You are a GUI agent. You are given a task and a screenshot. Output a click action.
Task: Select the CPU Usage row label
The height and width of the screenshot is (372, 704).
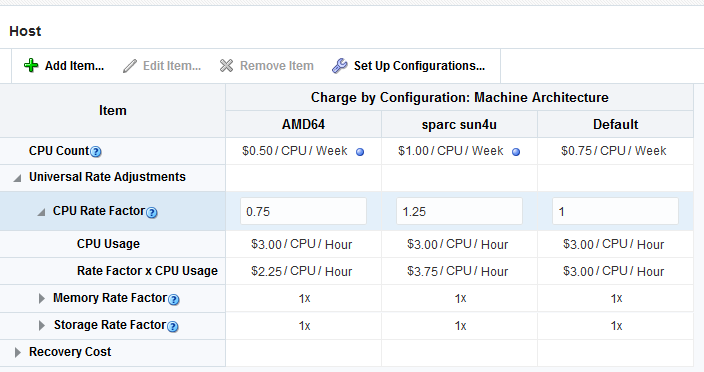tap(108, 244)
